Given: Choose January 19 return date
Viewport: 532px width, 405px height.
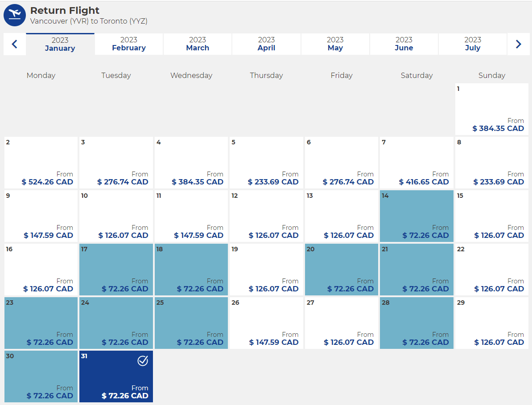Looking at the screenshot, I should [x=266, y=270].
